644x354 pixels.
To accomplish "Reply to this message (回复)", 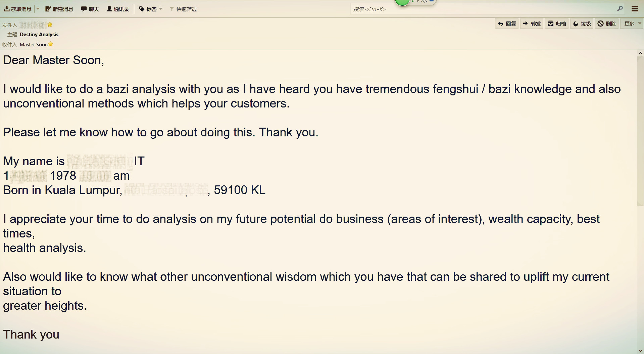I will 507,24.
